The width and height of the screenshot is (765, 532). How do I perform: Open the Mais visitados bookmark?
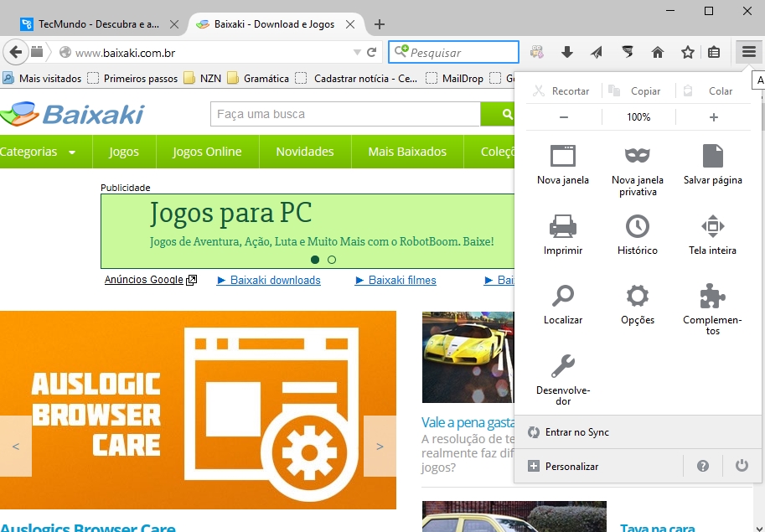click(x=42, y=78)
